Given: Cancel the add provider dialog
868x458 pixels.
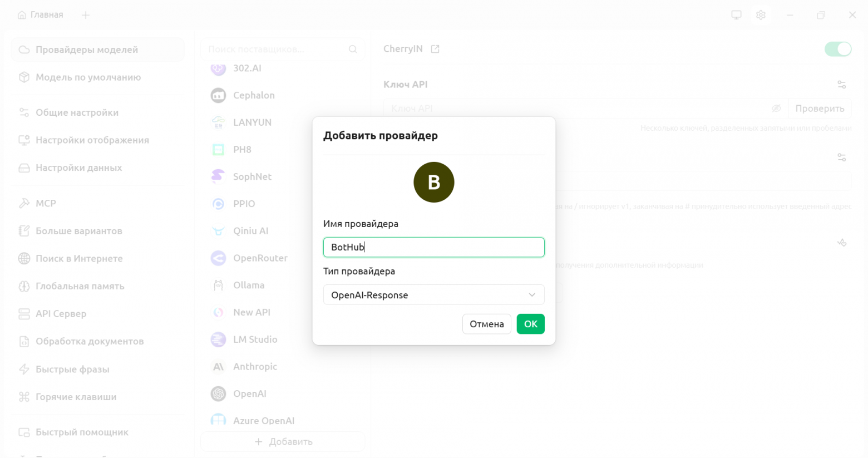Looking at the screenshot, I should tap(486, 323).
